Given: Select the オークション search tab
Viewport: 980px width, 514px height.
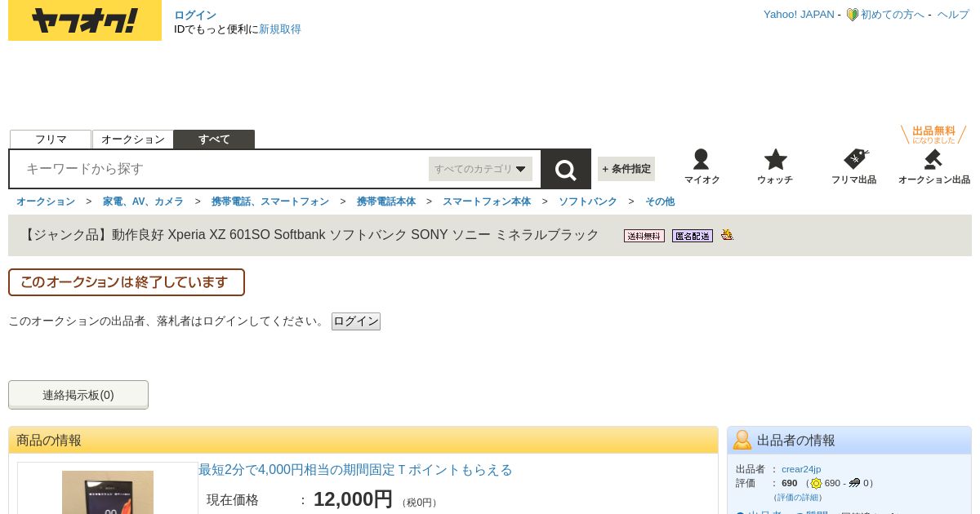Looking at the screenshot, I should point(133,140).
